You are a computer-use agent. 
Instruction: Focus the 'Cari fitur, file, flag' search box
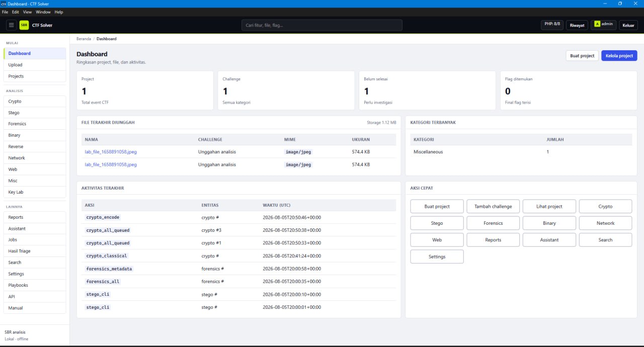322,25
